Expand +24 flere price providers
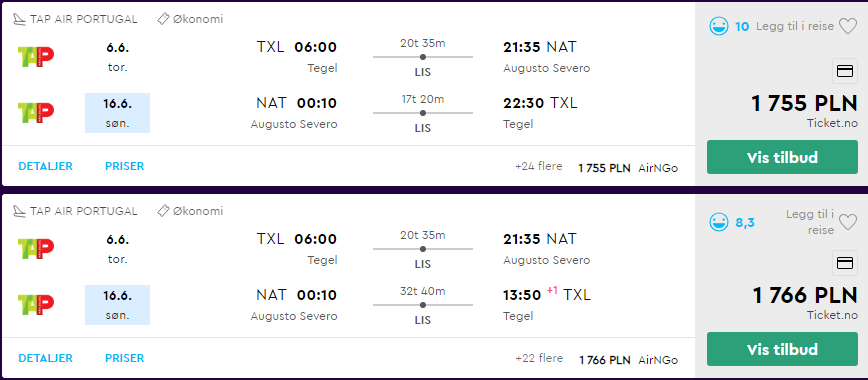This screenshot has width=868, height=380. pos(538,166)
